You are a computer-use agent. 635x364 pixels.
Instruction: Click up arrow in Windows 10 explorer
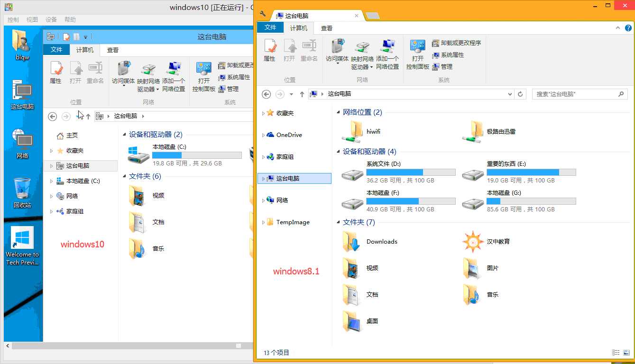point(88,116)
